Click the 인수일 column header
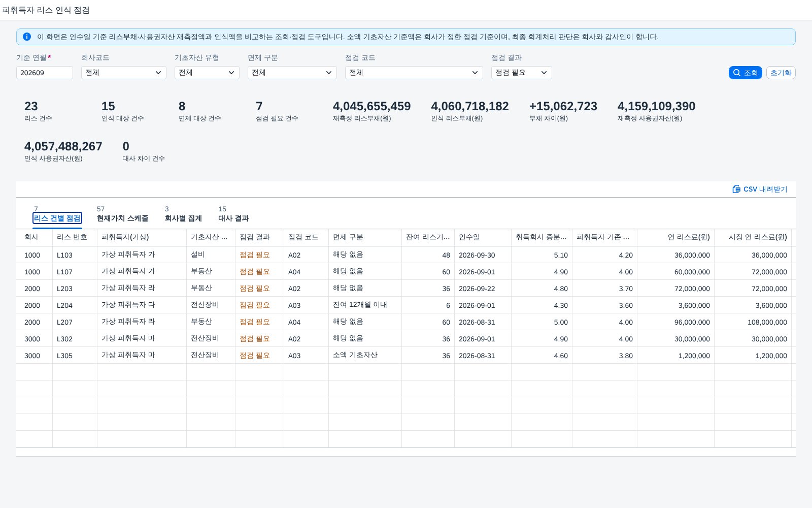This screenshot has width=812, height=508. [x=483, y=237]
